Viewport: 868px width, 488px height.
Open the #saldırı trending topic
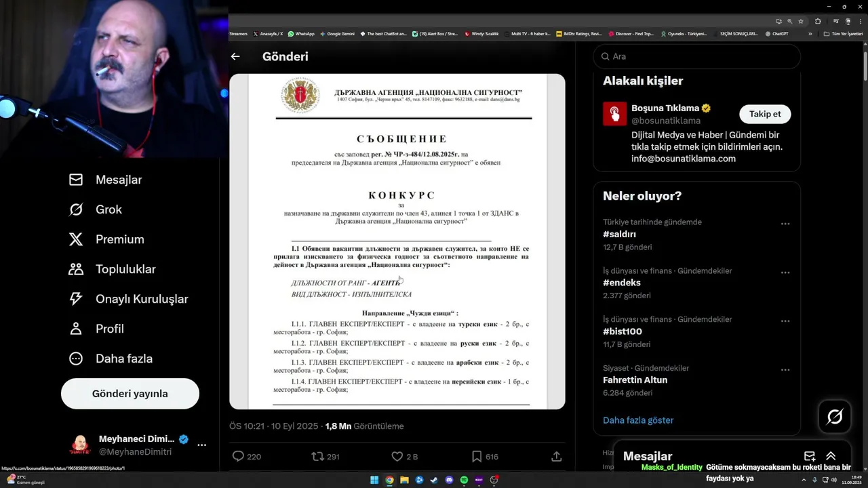tap(619, 235)
